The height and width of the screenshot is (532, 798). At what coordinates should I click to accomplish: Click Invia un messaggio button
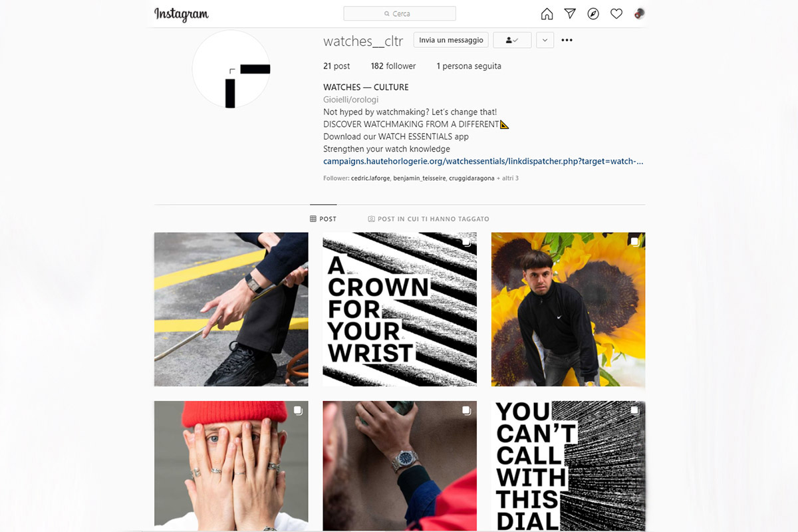tap(451, 40)
